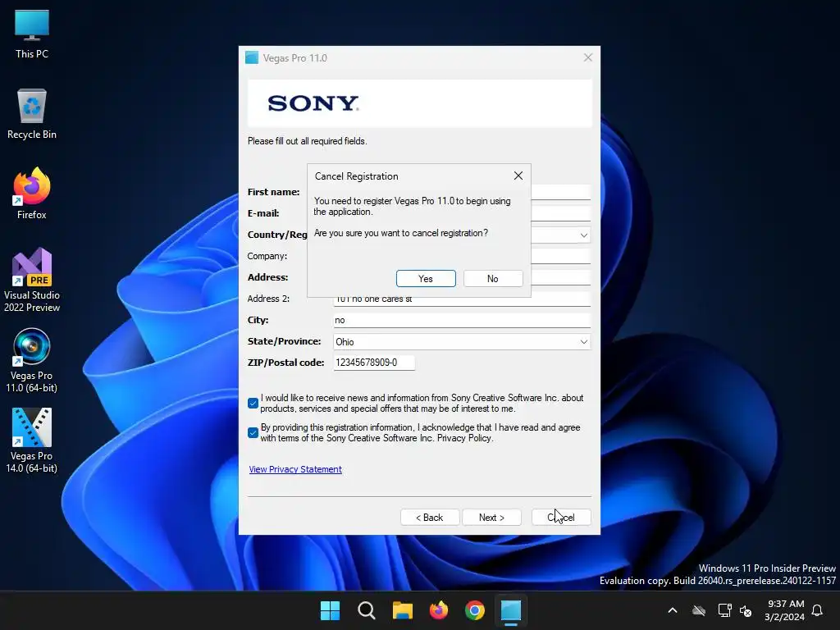Open Visual Studio 2022 Preview shortcut
840x630 pixels.
pos(32,280)
